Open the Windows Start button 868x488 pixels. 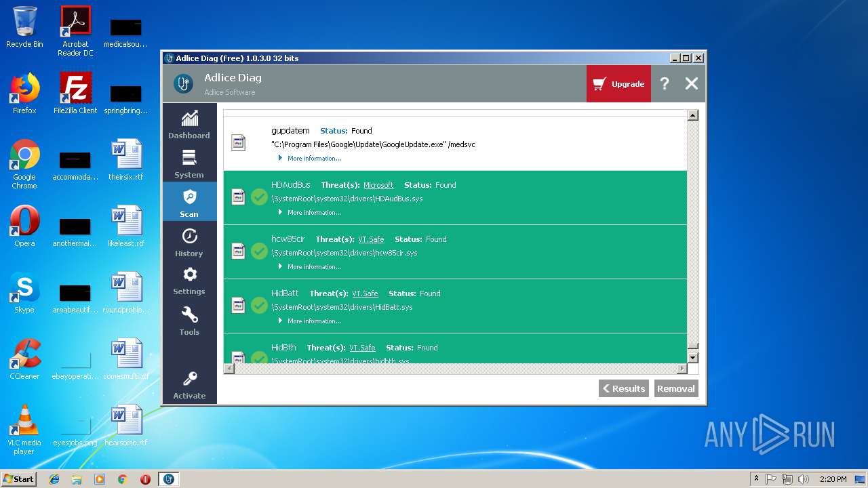[19, 479]
